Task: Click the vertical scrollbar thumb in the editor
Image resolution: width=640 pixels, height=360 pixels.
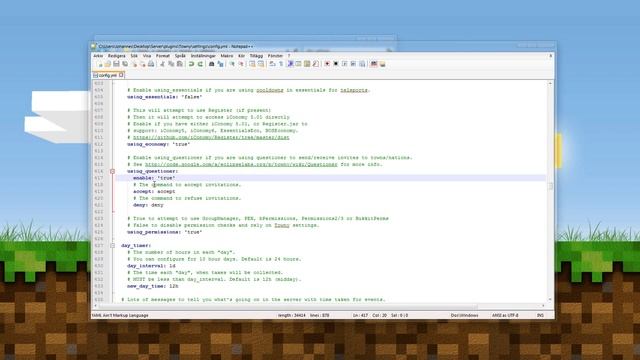Action: 550,186
